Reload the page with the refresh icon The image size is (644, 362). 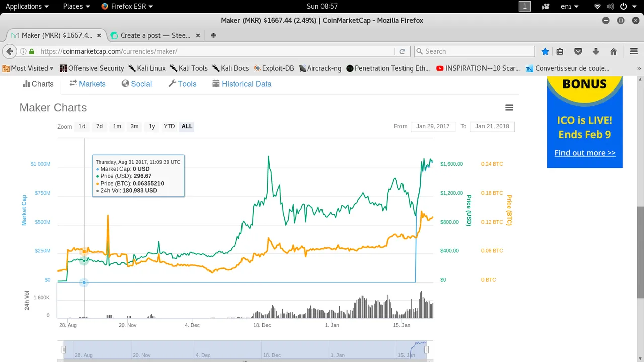(403, 51)
